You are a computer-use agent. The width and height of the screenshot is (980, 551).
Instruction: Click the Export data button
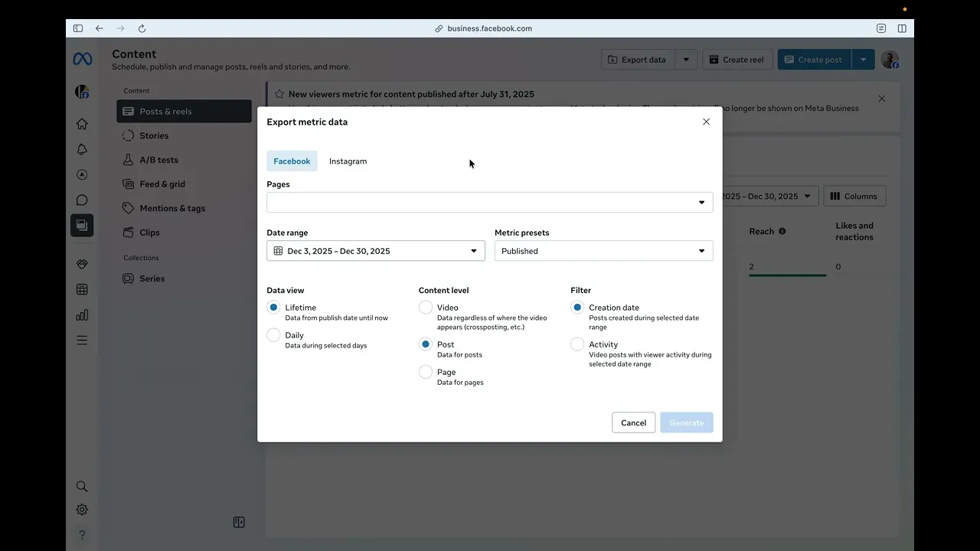pos(639,60)
